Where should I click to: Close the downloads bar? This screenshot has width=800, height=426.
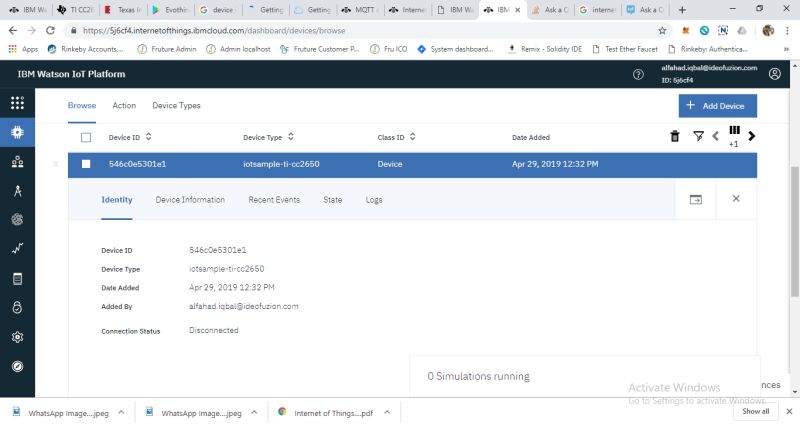789,411
